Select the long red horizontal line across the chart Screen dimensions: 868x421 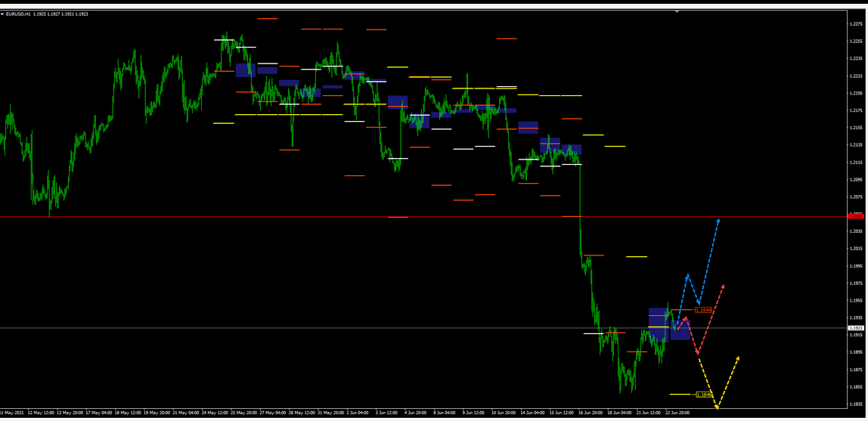point(302,217)
